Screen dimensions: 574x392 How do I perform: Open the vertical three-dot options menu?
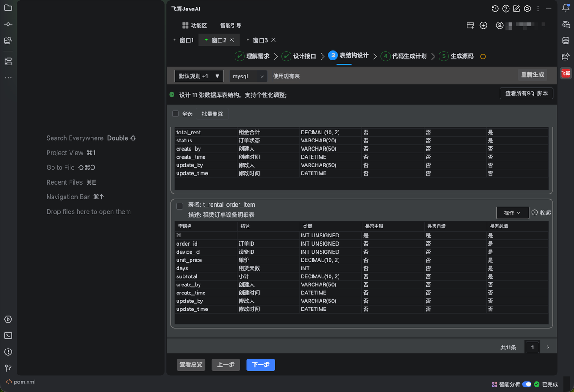coord(538,9)
